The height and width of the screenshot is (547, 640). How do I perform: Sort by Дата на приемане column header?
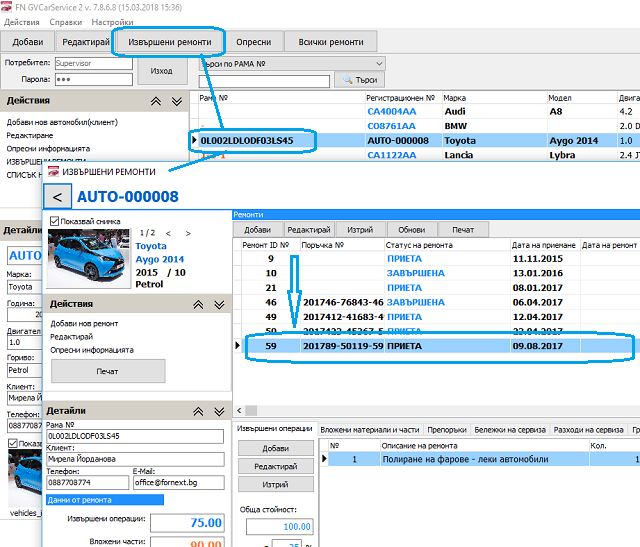[x=544, y=245]
